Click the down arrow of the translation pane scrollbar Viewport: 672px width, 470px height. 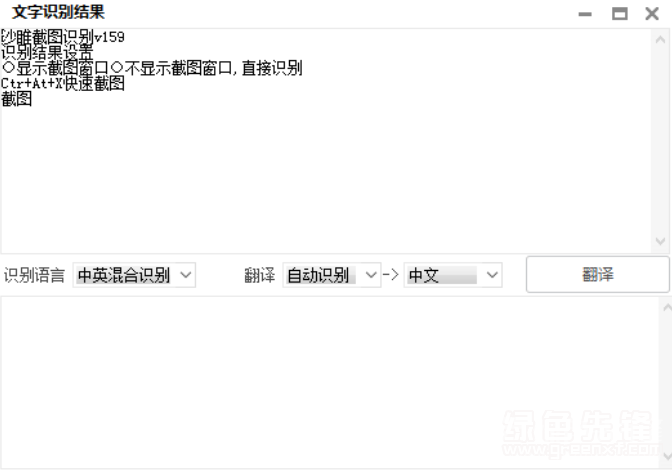point(667,456)
